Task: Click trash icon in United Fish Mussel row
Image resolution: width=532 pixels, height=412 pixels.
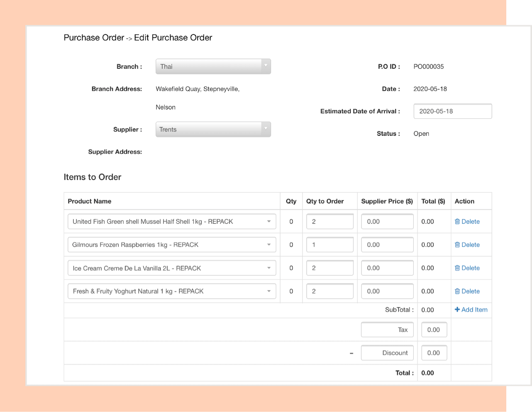Action: (x=457, y=222)
